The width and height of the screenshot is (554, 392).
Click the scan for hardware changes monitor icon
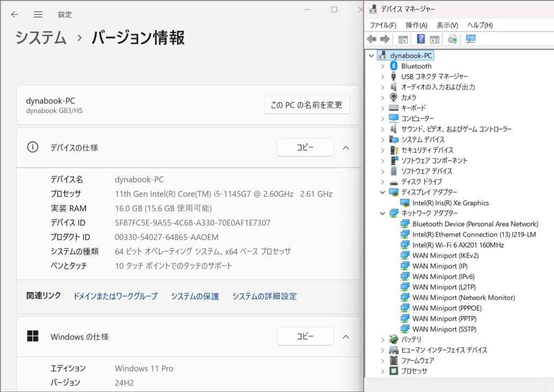click(x=470, y=39)
